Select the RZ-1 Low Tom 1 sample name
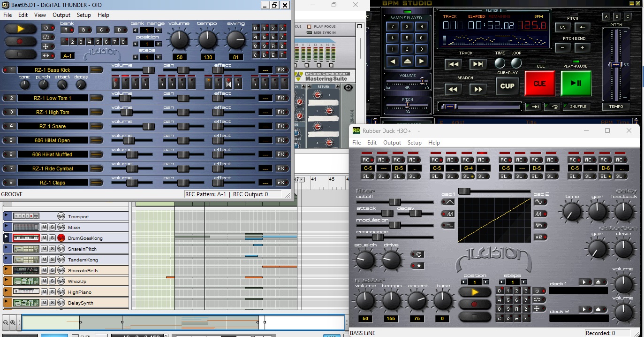644x337 pixels. point(53,98)
